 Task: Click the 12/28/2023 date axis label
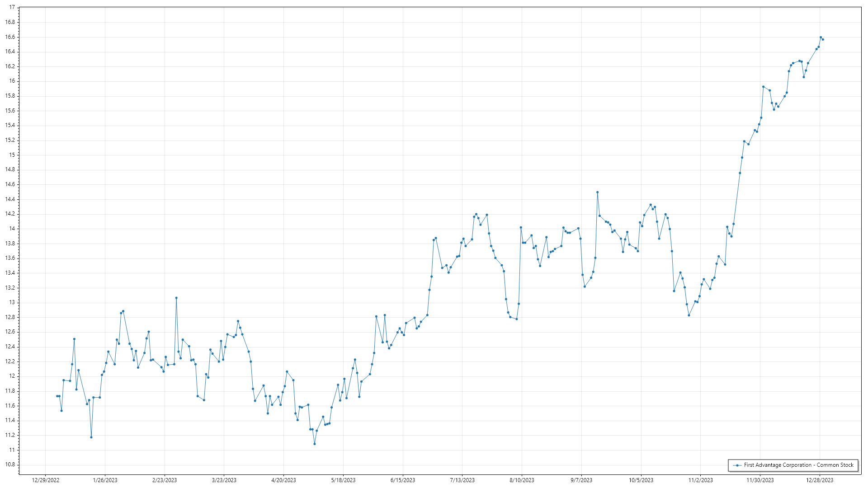tap(820, 480)
